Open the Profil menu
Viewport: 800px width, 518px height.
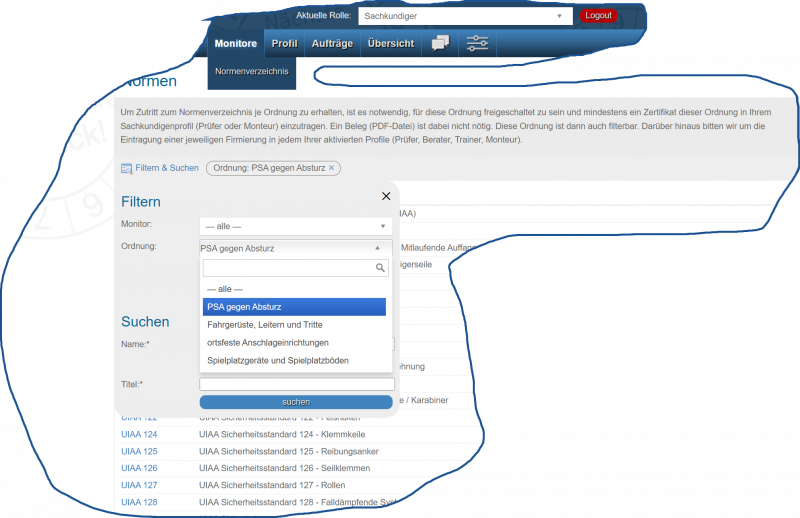click(x=284, y=44)
